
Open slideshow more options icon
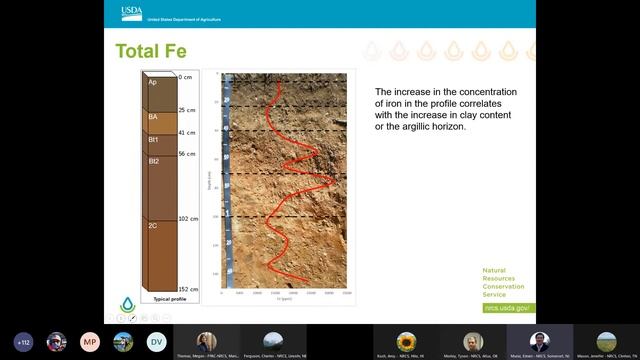167,318
